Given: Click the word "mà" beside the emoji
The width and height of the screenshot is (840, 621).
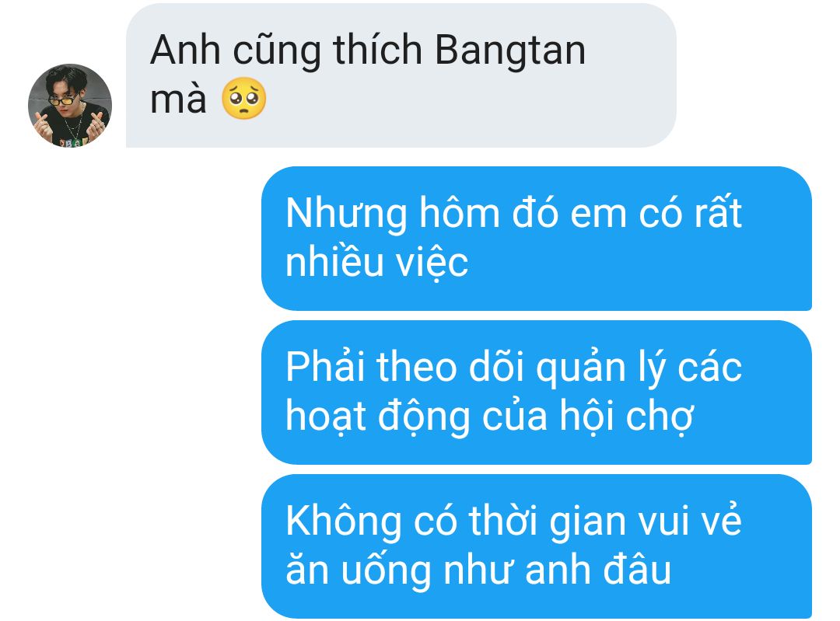Looking at the screenshot, I should coord(178,100).
